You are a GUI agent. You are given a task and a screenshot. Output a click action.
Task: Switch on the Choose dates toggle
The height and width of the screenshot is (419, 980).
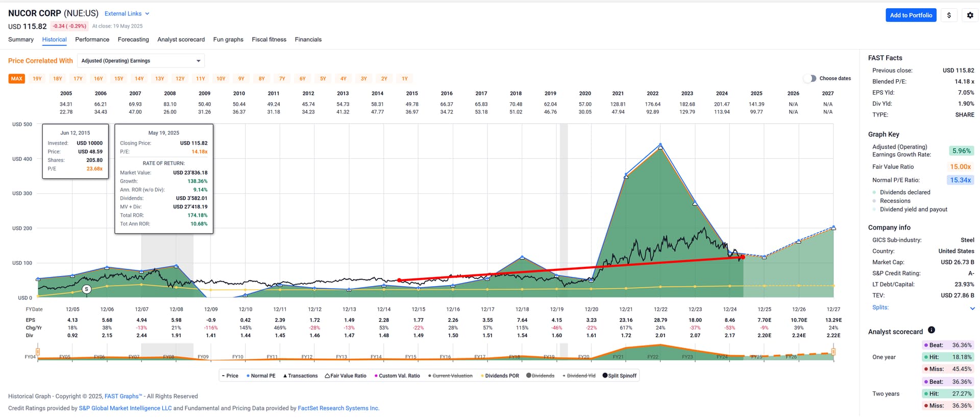pos(810,78)
